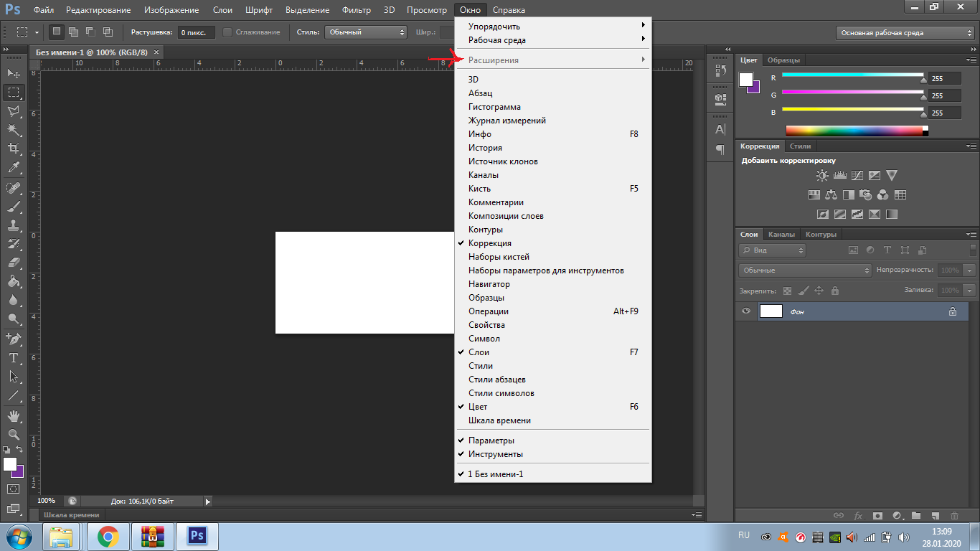Toggle the Слои panel menu entry
The height and width of the screenshot is (551, 980).
coord(479,352)
